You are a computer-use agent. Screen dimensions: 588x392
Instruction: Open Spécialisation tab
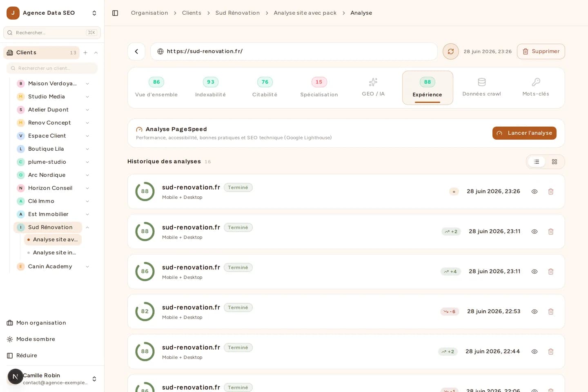pyautogui.click(x=319, y=88)
